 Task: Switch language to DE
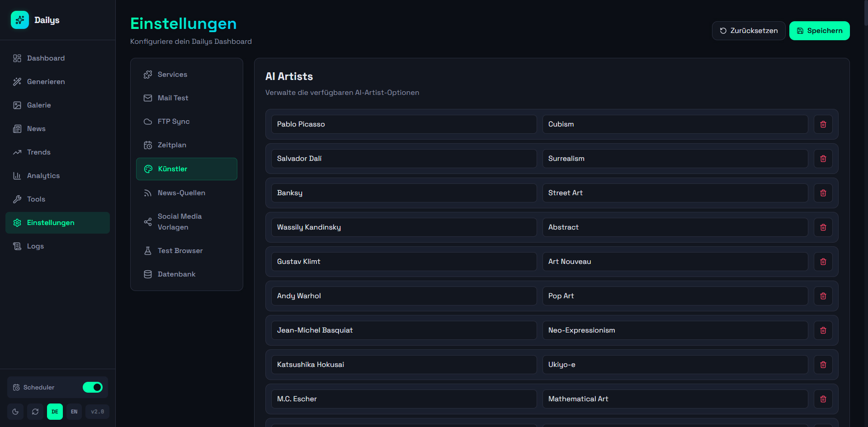55,412
